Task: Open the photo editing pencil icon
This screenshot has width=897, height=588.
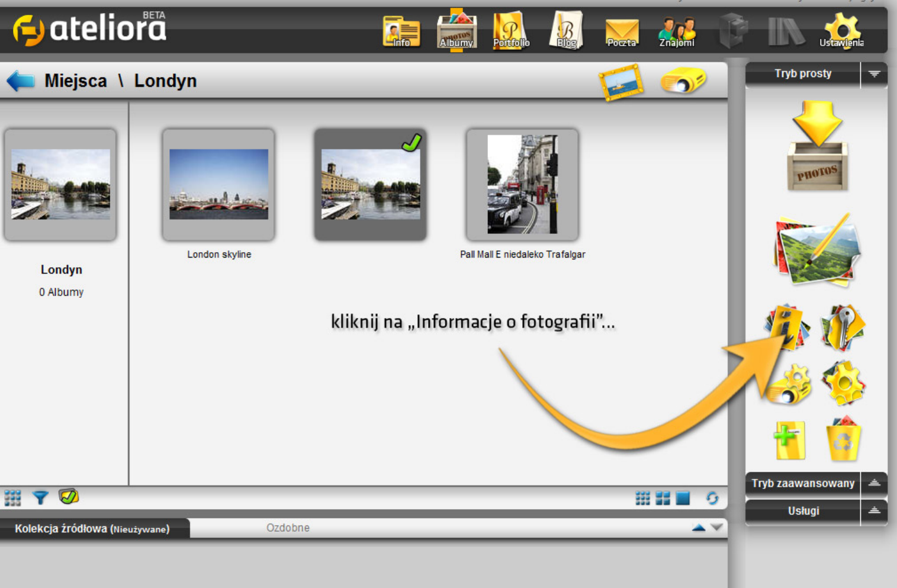Action: pyautogui.click(x=817, y=250)
